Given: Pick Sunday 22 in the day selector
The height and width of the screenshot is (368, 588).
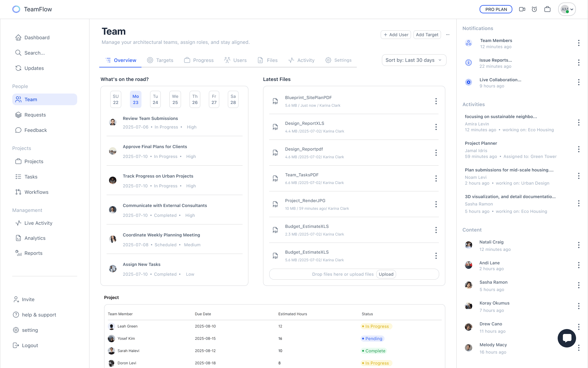Looking at the screenshot, I should pyautogui.click(x=116, y=99).
